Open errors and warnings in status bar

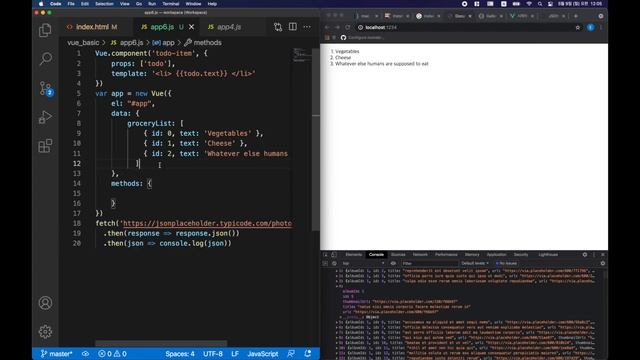(x=112, y=354)
